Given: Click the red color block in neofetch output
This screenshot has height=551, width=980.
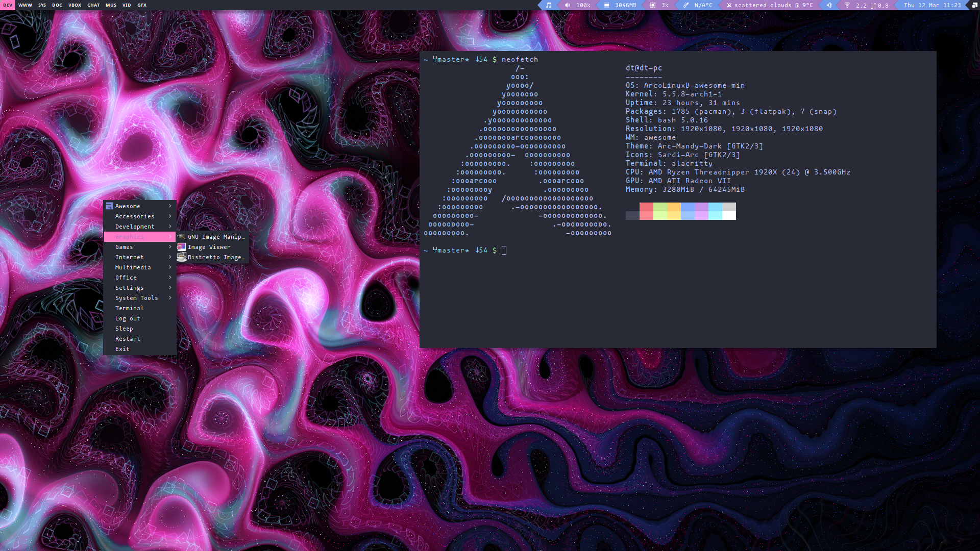Looking at the screenshot, I should click(x=646, y=211).
